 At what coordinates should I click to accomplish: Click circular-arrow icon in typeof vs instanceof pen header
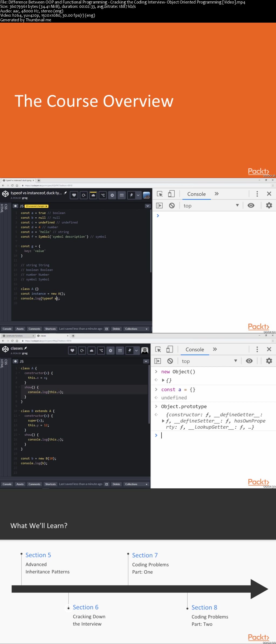(x=84, y=195)
